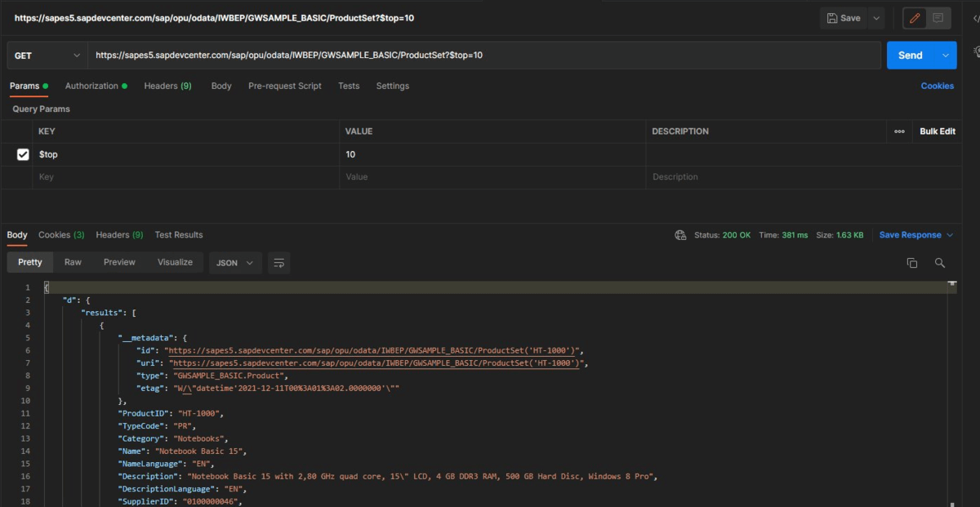Click the floppy disk Save icon
Viewport: 980px width, 507px height.
(x=831, y=18)
